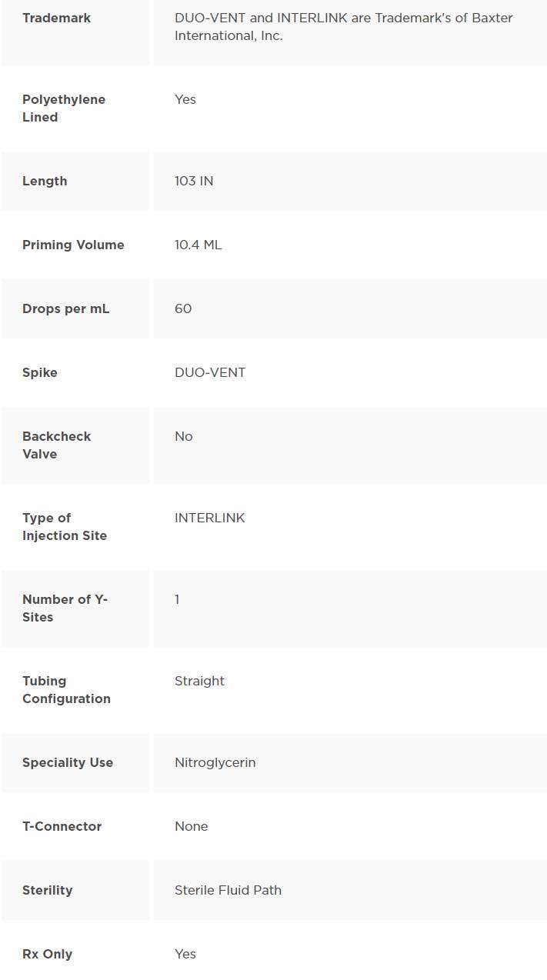The height and width of the screenshot is (980, 547).
Task: Click the Straight tubing value
Action: (x=199, y=682)
